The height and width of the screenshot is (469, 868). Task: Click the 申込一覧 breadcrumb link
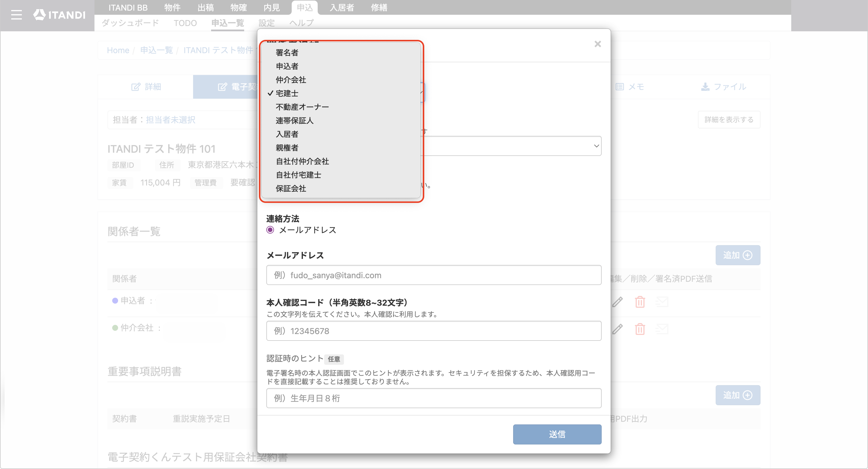156,50
